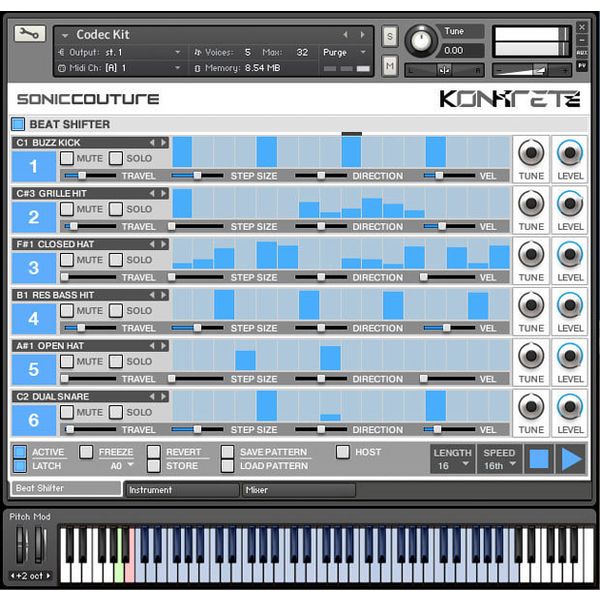The image size is (600, 600).
Task: Click the TUNE knob for Open Hat
Action: point(531,356)
